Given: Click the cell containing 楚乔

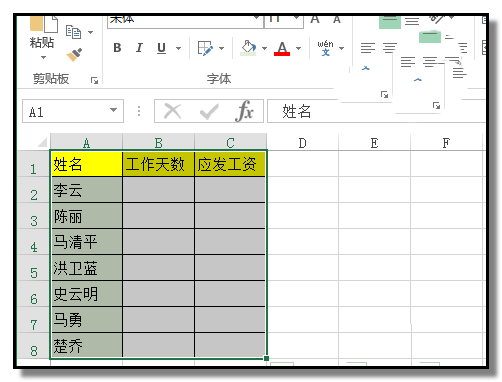Looking at the screenshot, I should (87, 345).
